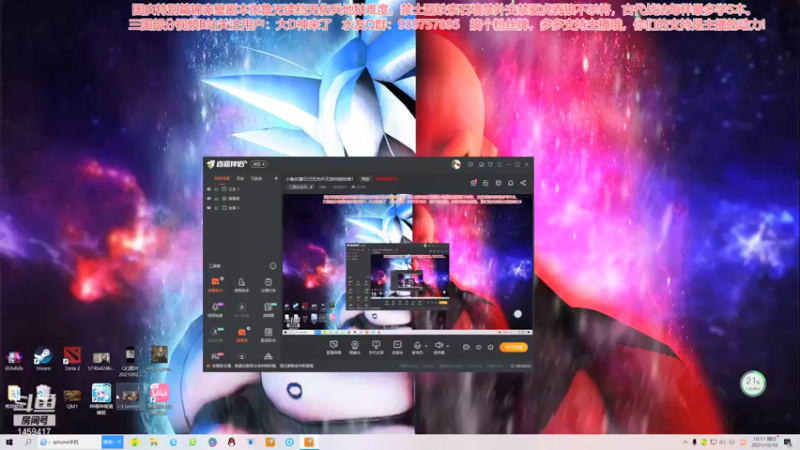Expand microphone options arrow
The image size is (800, 450).
(x=426, y=347)
